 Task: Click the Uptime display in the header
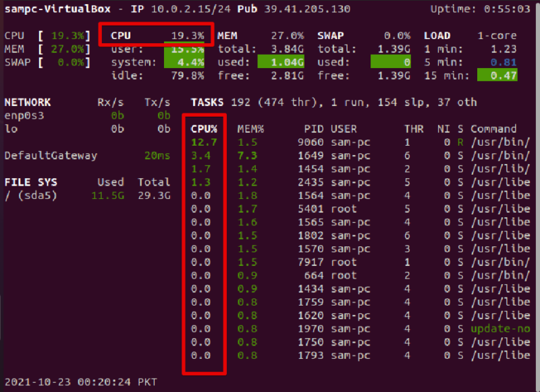coord(481,9)
